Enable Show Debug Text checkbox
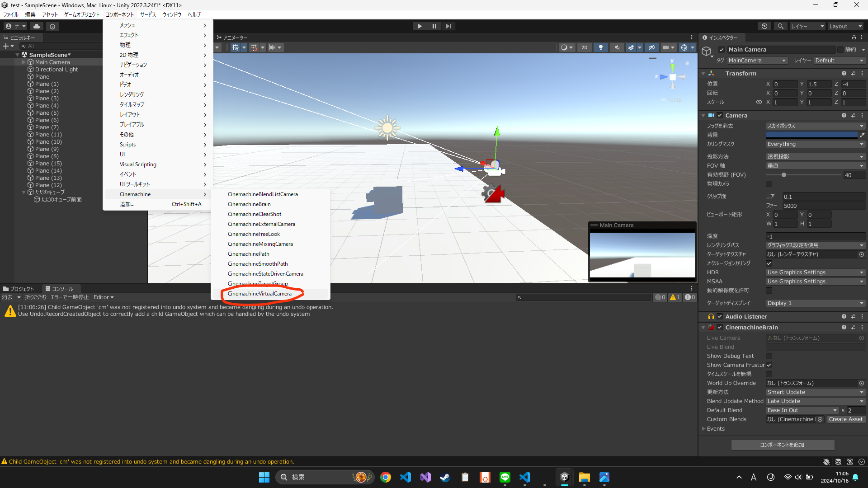The image size is (868, 488). click(769, 356)
